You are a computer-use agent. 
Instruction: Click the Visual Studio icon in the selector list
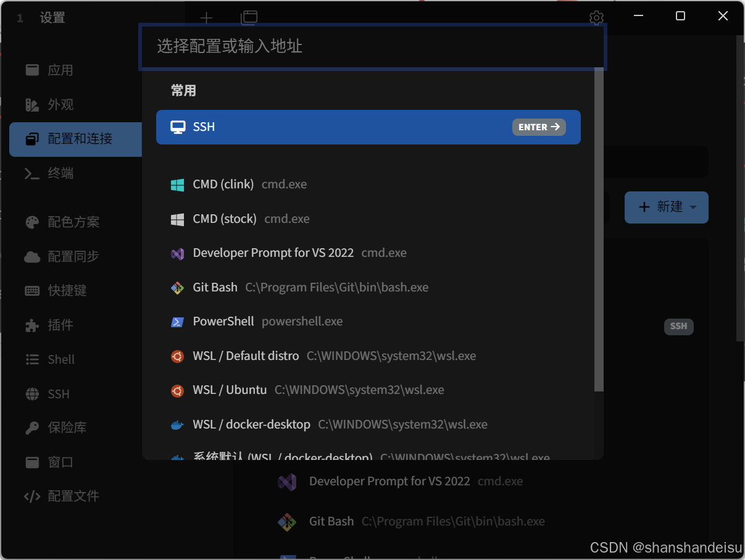coord(178,253)
